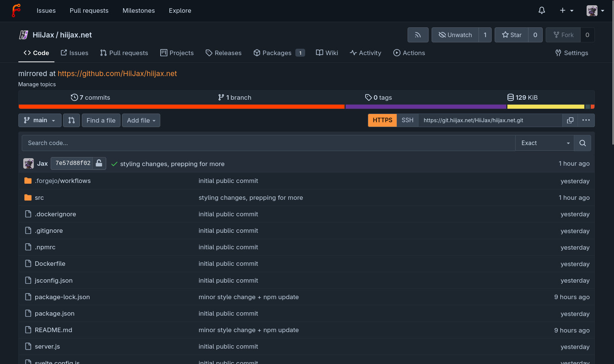Click the orange language bar segment
This screenshot has height=364, width=614.
[x=181, y=107]
